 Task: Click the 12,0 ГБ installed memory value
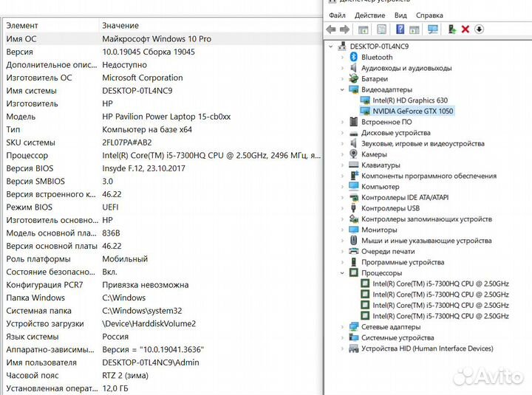click(115, 388)
